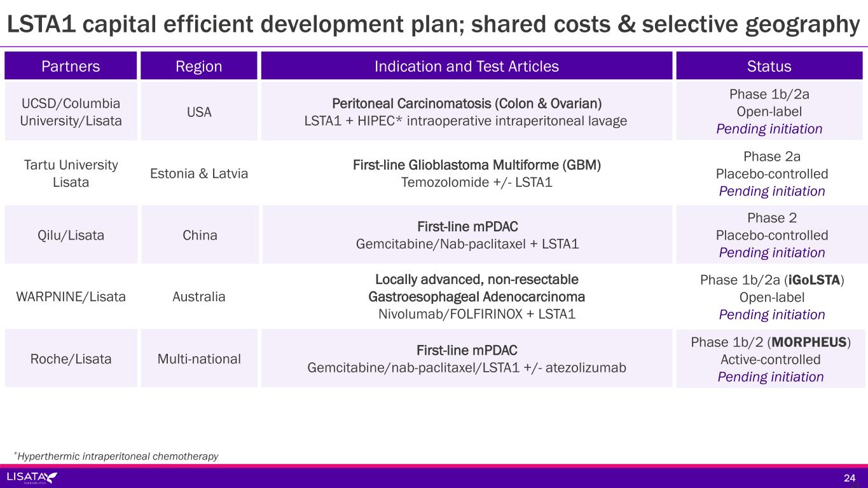Click the Hyperthermic intraperitoneal chemotherapy footnote

click(116, 456)
